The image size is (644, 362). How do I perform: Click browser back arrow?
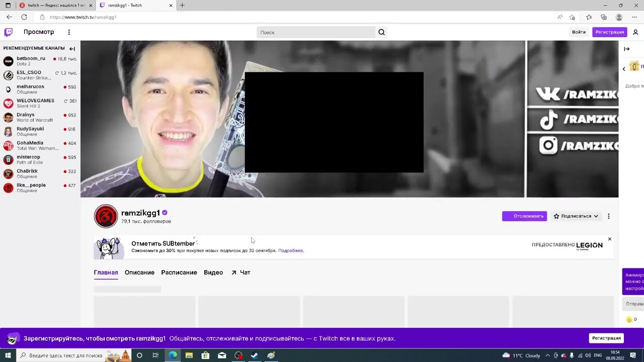coord(9,17)
